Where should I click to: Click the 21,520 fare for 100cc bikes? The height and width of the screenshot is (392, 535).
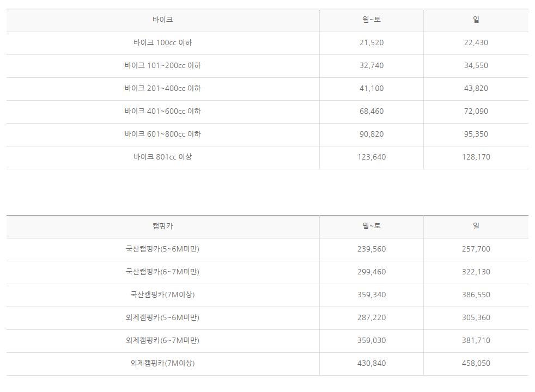coord(372,42)
